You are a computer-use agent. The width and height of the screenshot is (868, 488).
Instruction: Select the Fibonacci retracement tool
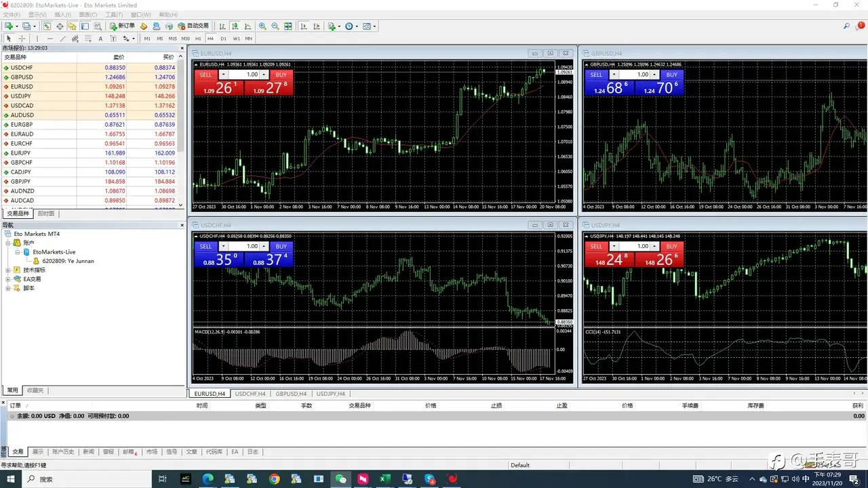[87, 39]
